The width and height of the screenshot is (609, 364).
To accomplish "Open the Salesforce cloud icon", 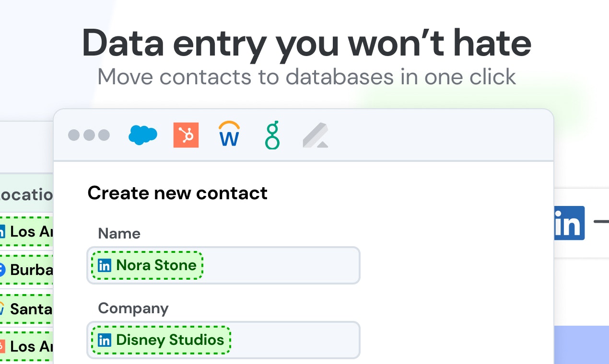I will (x=143, y=135).
